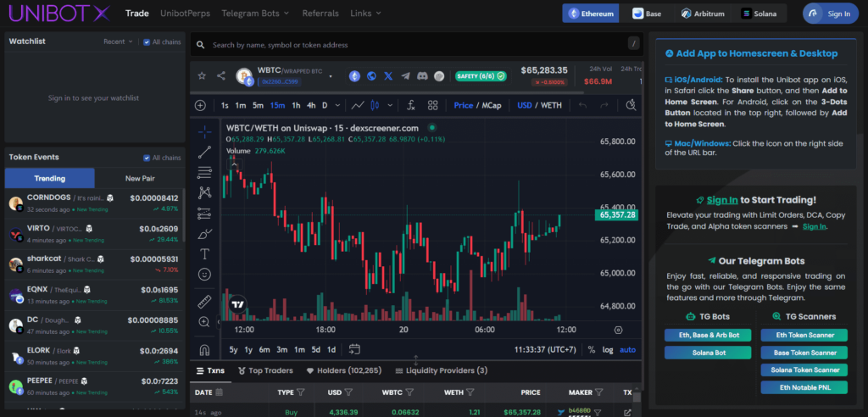The width and height of the screenshot is (868, 417).
Task: Open the TYPE column filter
Action: coord(301,392)
